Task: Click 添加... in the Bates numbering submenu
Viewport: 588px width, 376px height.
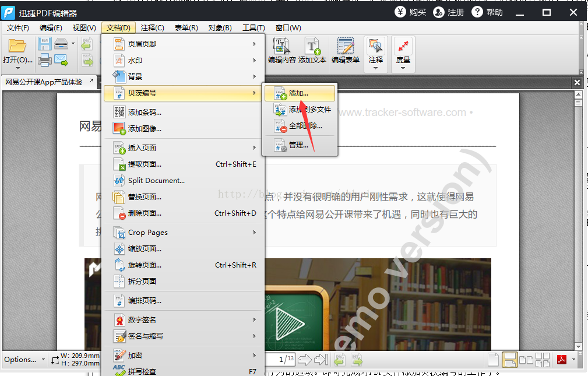Action: click(300, 93)
